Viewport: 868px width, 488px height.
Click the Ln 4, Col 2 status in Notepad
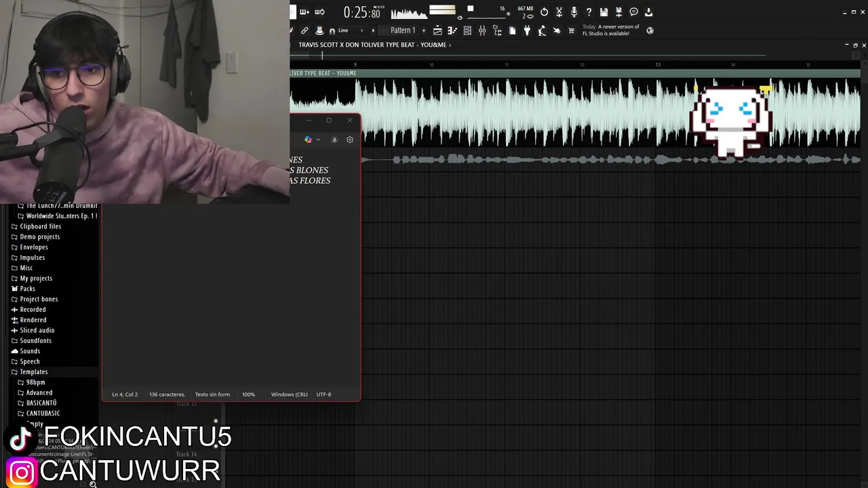tap(125, 394)
